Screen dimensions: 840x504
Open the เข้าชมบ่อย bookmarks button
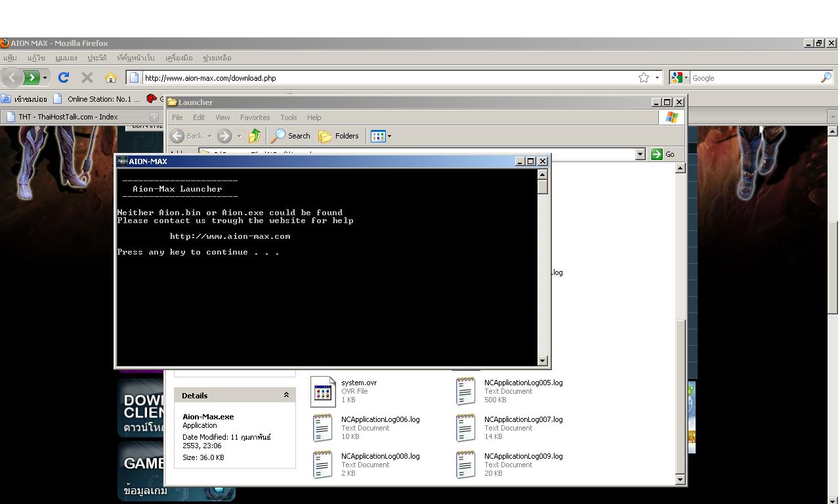click(24, 99)
